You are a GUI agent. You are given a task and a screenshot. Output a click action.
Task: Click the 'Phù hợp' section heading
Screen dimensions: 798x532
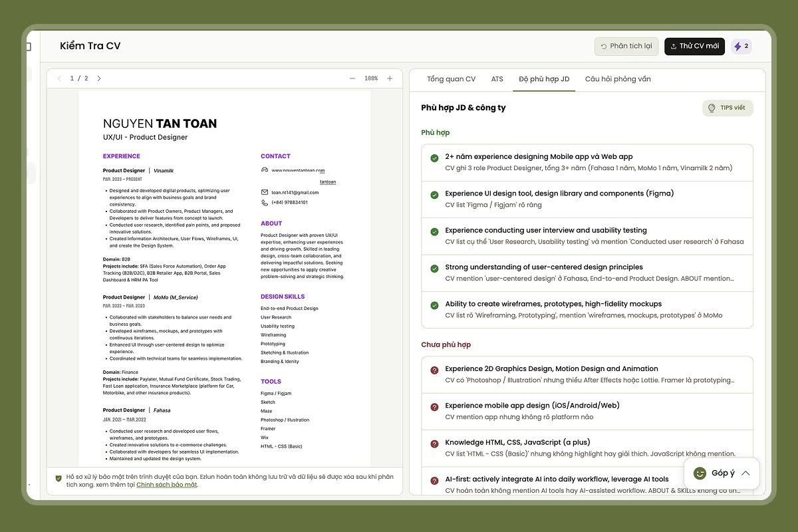[436, 132]
